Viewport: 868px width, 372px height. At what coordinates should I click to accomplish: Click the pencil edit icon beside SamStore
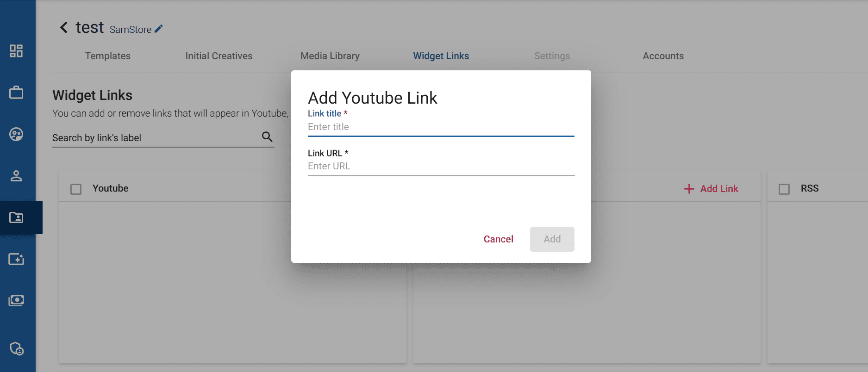159,29
